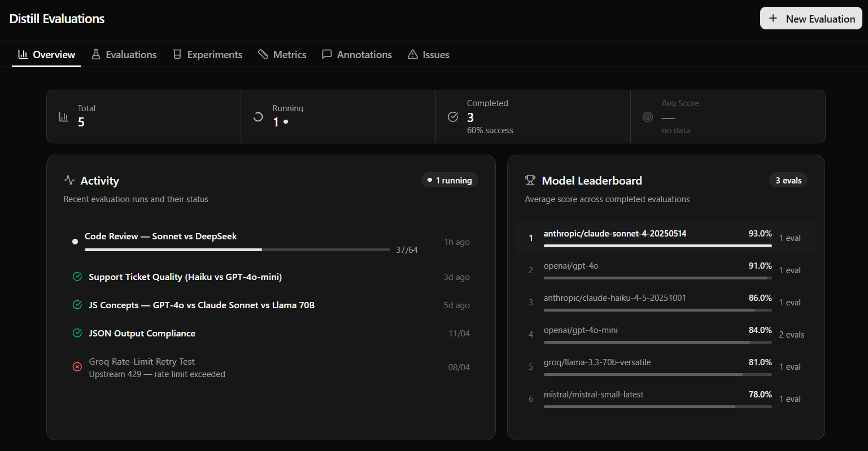This screenshot has width=868, height=451.
Task: Switch to the Annotations tab
Action: (356, 54)
